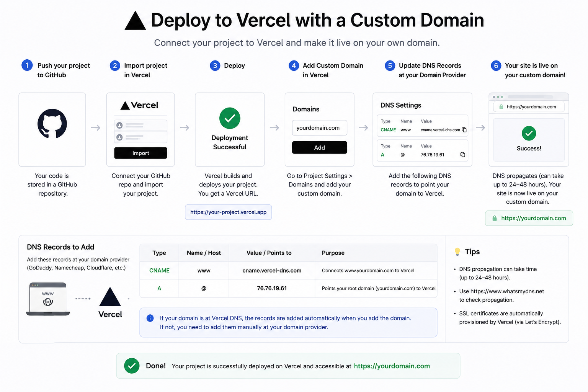Click the Value / Points to column header
The height and width of the screenshot is (392, 588).
click(272, 253)
